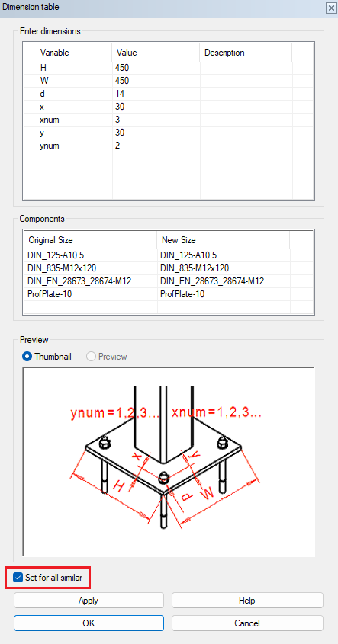
Task: Confirm with the OK button
Action: pyautogui.click(x=89, y=623)
